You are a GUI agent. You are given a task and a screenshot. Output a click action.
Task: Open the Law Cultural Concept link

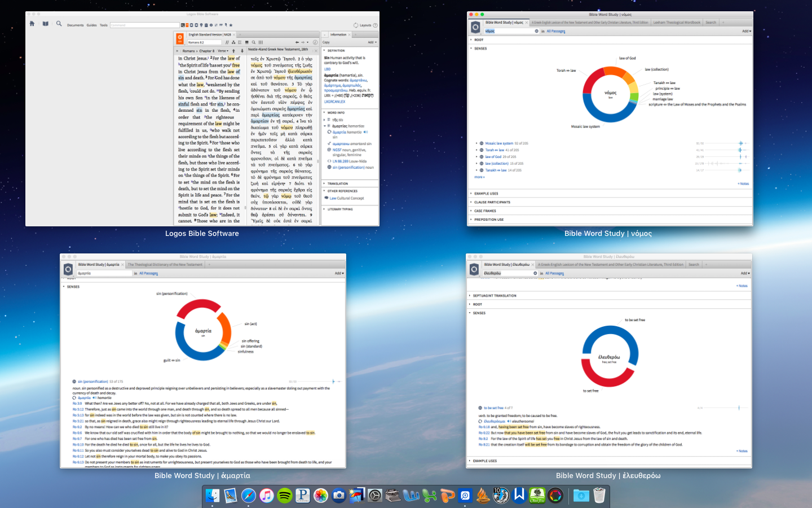(347, 198)
